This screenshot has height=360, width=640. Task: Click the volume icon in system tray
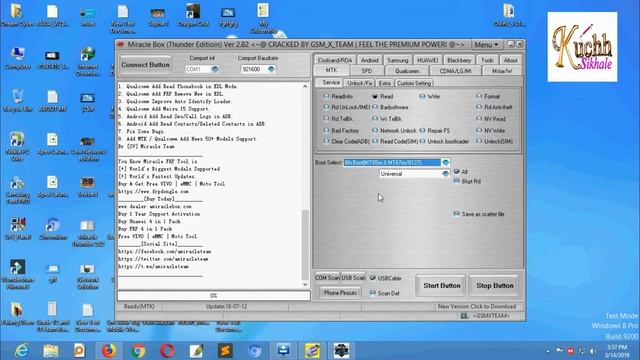592,351
